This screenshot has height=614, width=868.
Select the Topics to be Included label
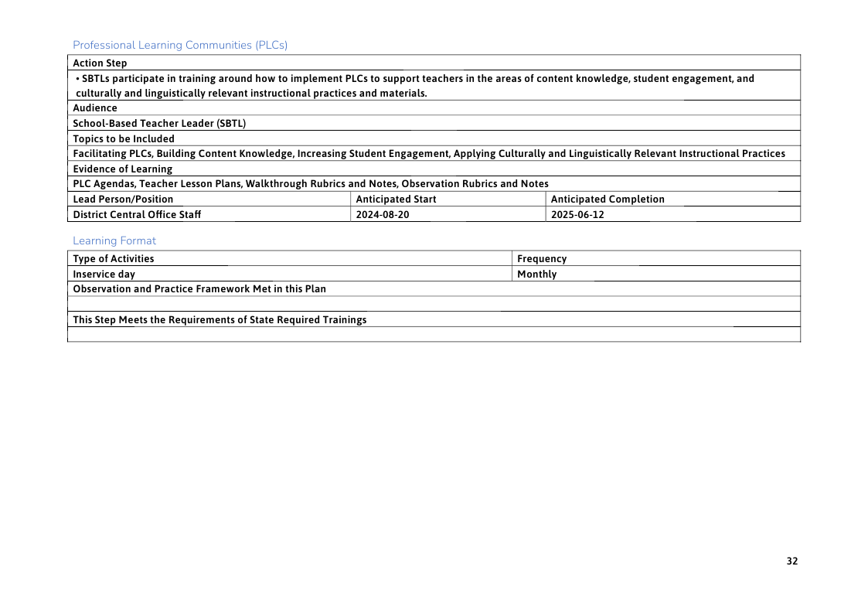point(124,138)
